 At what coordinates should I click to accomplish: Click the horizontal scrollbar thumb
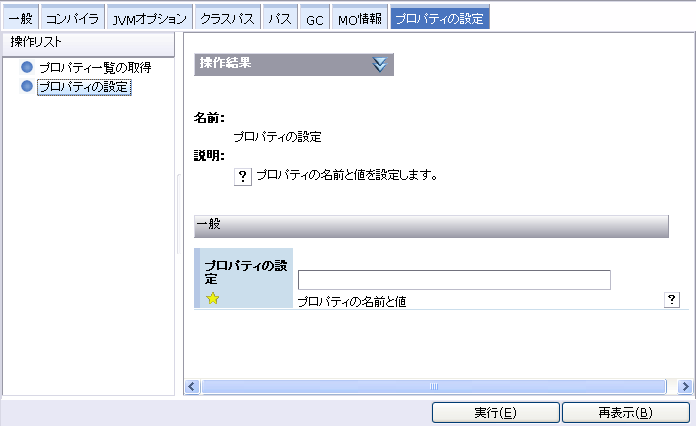[434, 386]
